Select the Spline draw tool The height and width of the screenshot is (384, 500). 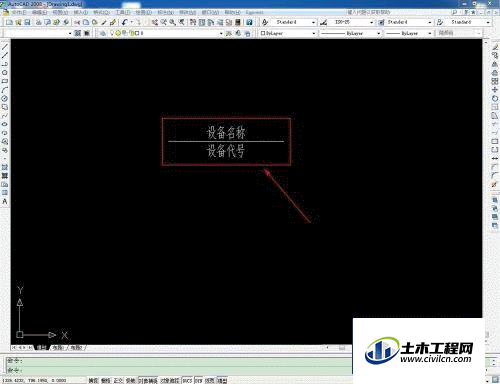5,116
